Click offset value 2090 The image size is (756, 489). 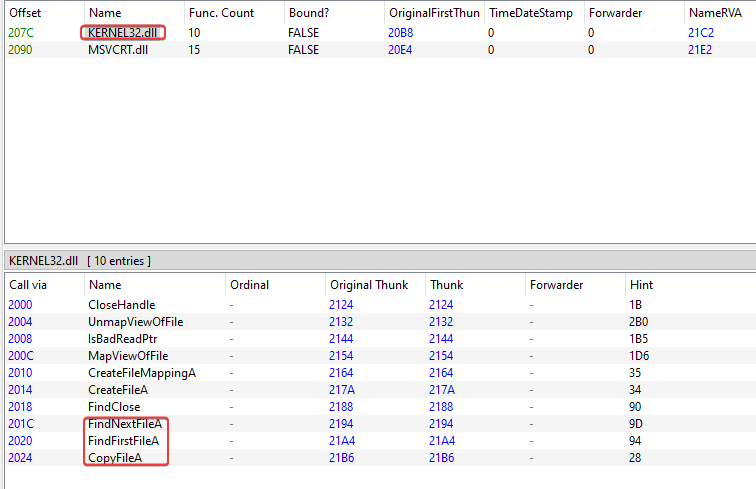point(20,50)
